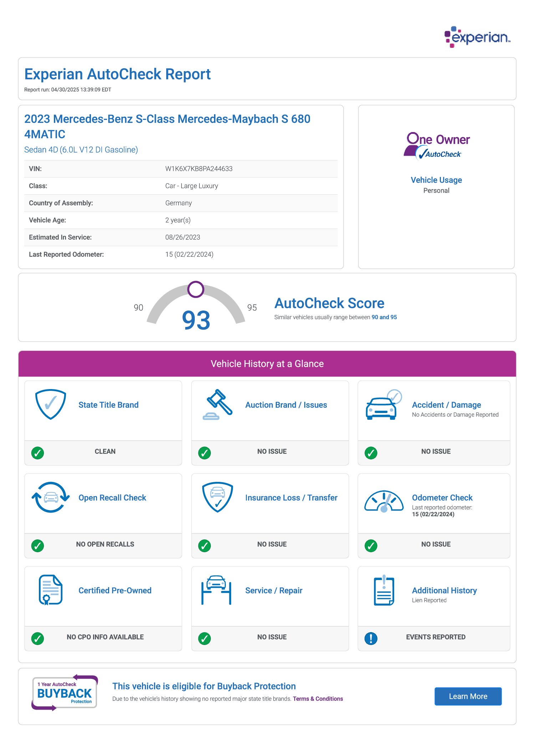Image resolution: width=534 pixels, height=756 pixels.
Task: Click the Experian logo
Action: point(477,37)
